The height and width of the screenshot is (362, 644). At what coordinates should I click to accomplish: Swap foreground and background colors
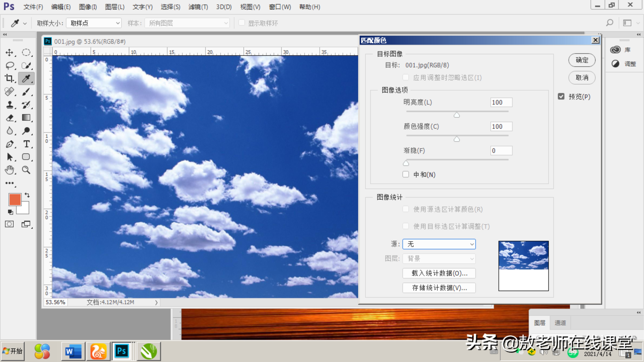[x=27, y=195]
